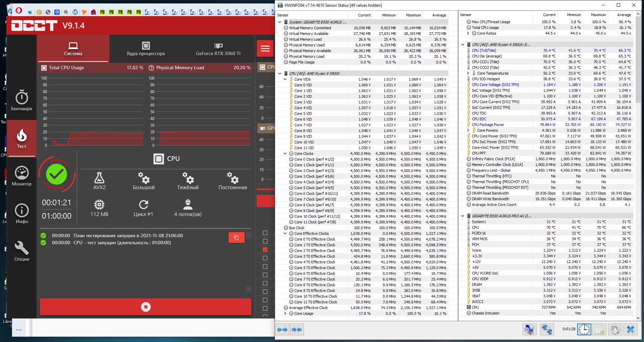Click the 4 поток(ов) threads worker icon

(x=188, y=204)
